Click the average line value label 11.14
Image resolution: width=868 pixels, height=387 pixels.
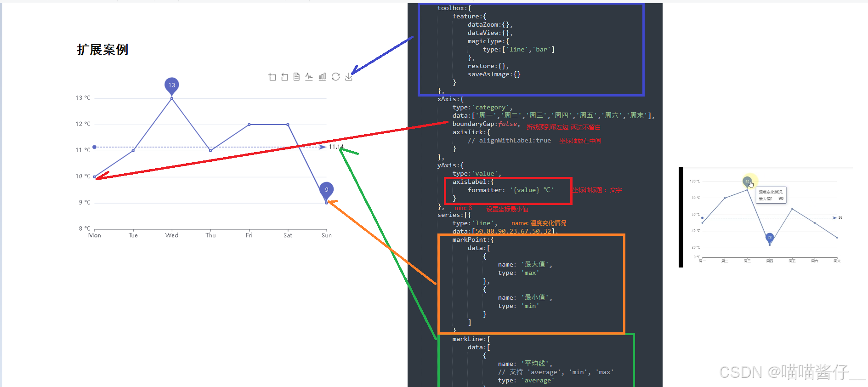click(x=336, y=147)
